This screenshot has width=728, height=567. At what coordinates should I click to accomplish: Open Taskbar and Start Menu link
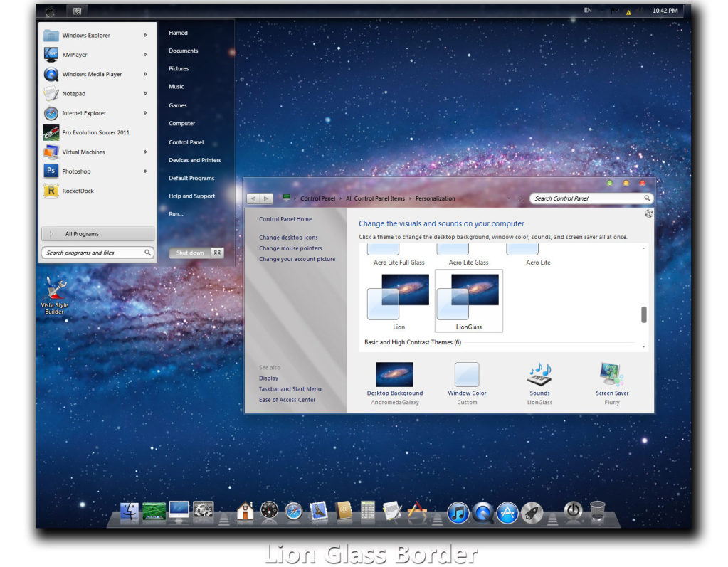click(290, 389)
